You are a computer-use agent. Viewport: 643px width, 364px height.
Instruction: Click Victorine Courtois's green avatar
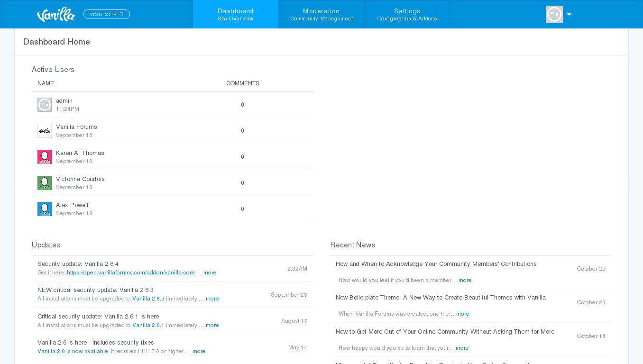tap(45, 183)
